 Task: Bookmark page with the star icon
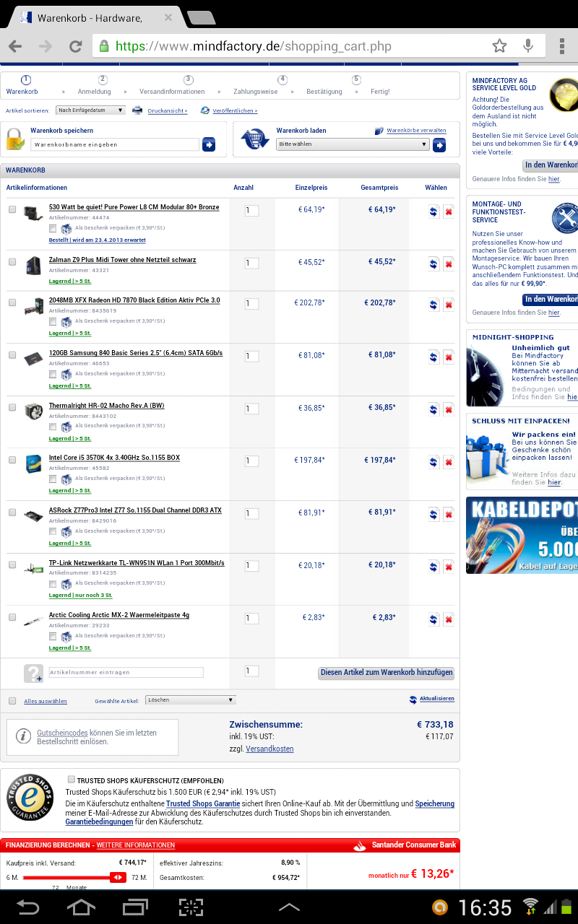499,46
